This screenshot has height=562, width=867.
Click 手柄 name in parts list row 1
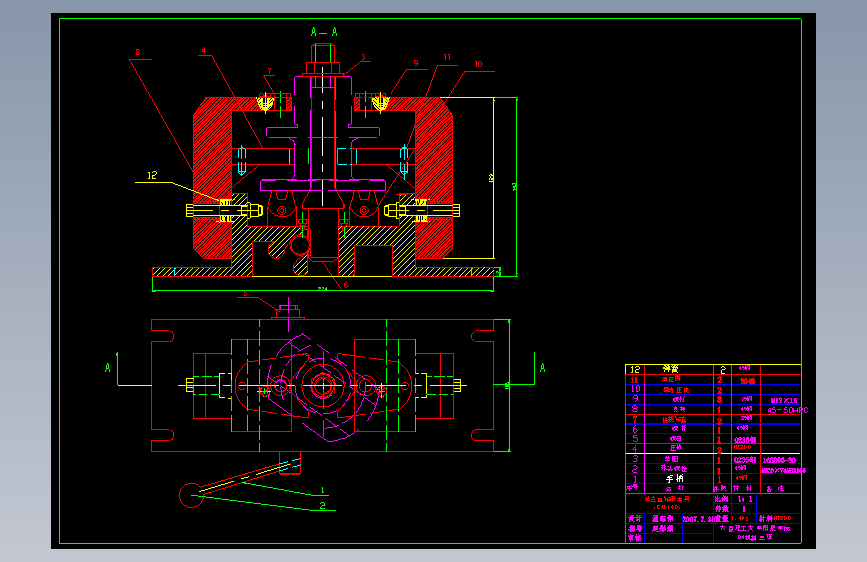675,478
